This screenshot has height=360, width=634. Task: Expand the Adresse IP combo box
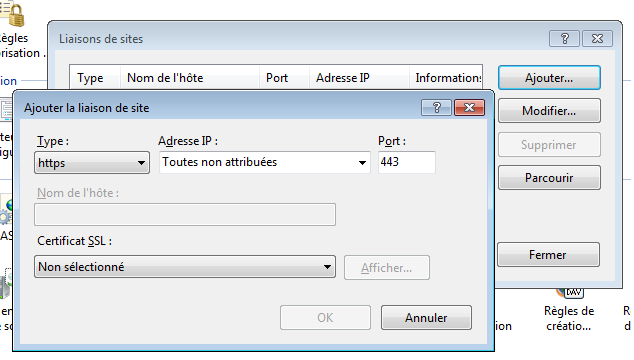[265, 163]
